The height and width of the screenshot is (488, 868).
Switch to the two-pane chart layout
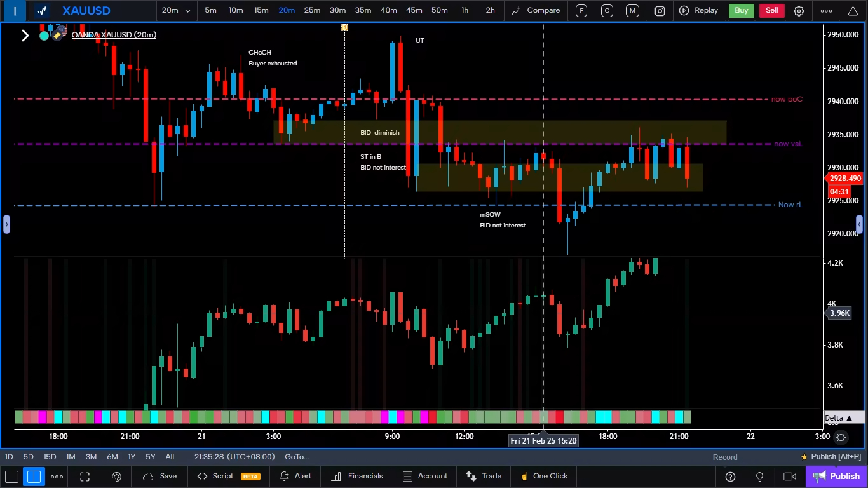pyautogui.click(x=34, y=476)
